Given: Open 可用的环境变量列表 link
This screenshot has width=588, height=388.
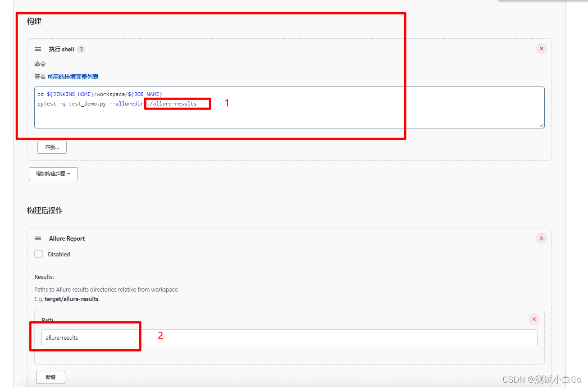Looking at the screenshot, I should point(73,77).
